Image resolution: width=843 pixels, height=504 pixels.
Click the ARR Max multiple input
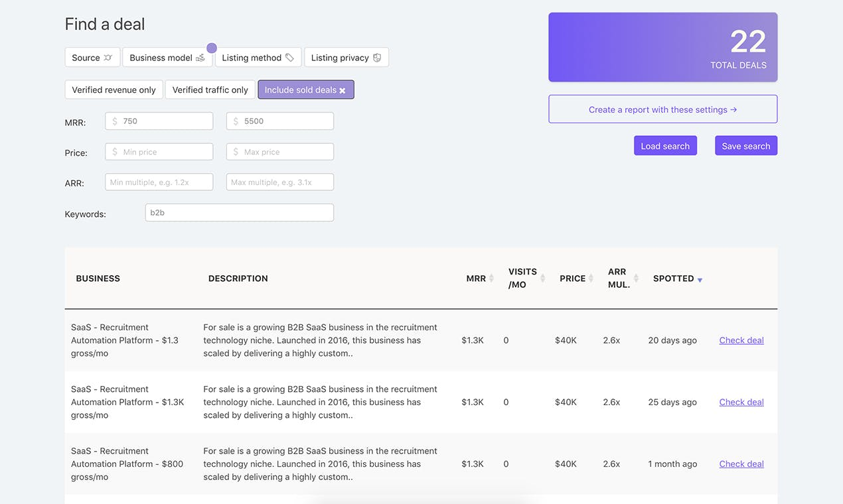[x=279, y=182]
